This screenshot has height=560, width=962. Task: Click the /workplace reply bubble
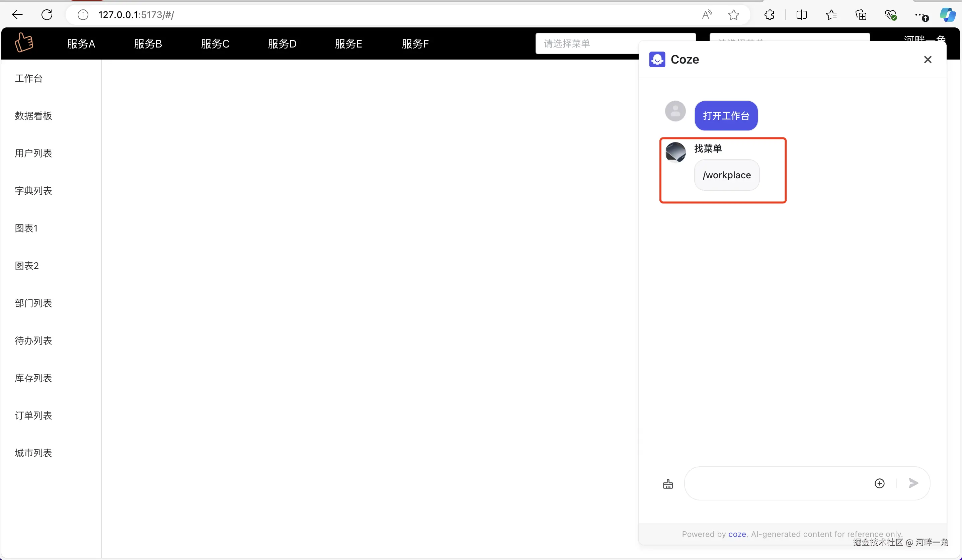[x=726, y=175]
